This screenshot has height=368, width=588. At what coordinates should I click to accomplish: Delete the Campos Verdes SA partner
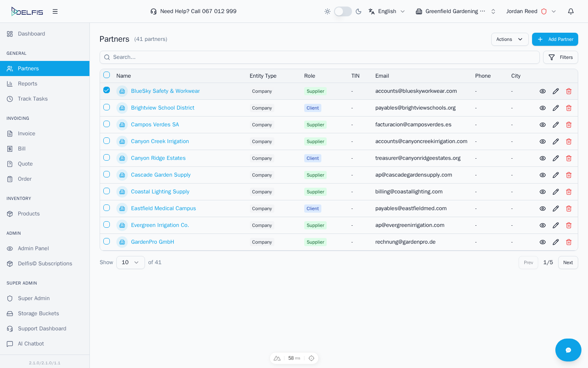(x=569, y=125)
